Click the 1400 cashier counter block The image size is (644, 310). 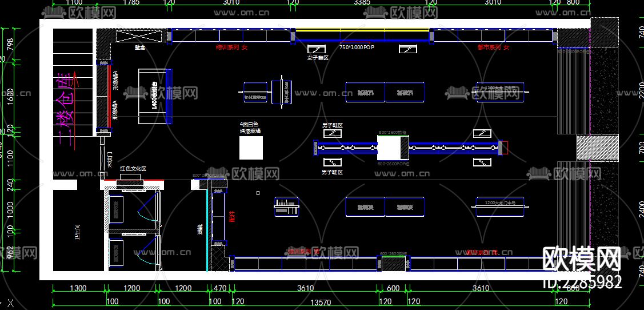(x=155, y=96)
